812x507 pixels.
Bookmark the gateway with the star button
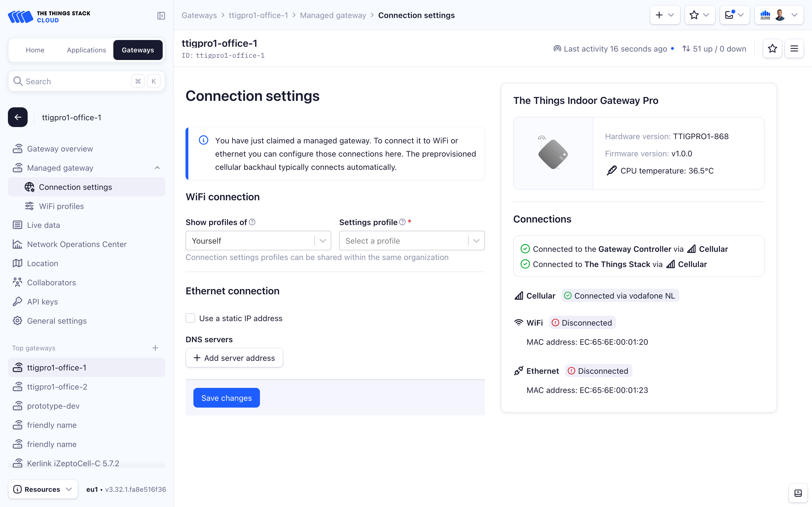pos(772,49)
